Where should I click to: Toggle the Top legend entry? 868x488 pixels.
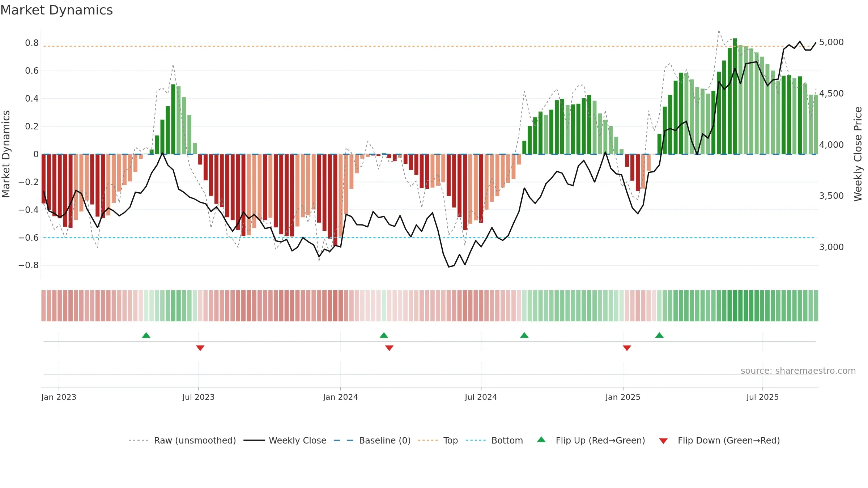tap(438, 440)
